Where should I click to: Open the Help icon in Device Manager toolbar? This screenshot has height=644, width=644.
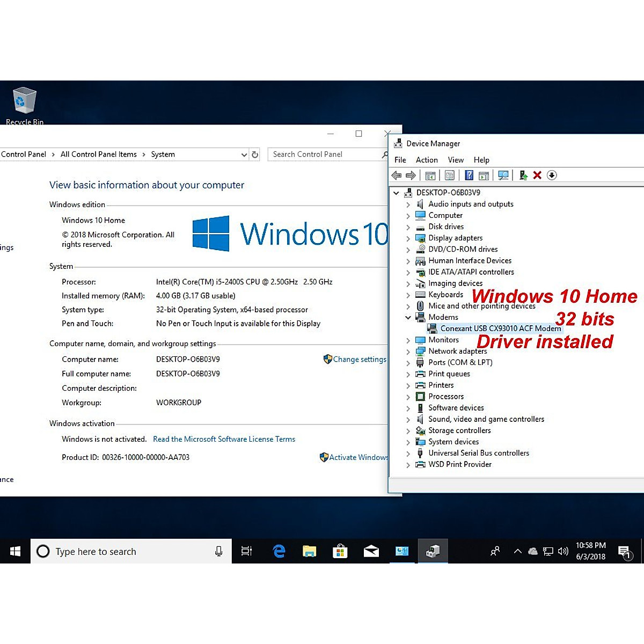pyautogui.click(x=469, y=175)
